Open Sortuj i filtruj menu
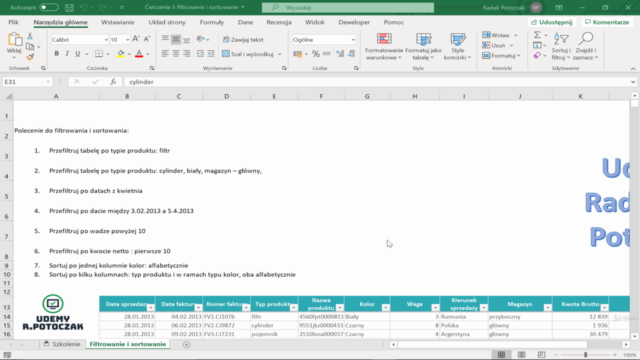Screen dimensions: 640x360 click(561, 47)
